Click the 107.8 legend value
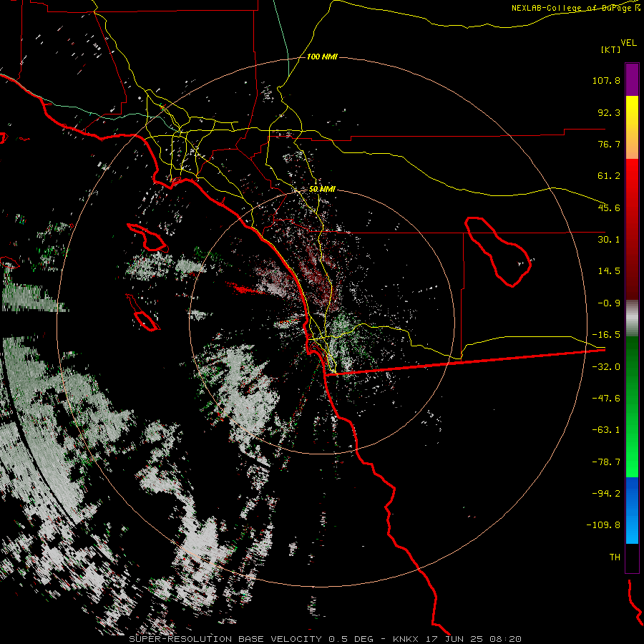 (x=606, y=80)
